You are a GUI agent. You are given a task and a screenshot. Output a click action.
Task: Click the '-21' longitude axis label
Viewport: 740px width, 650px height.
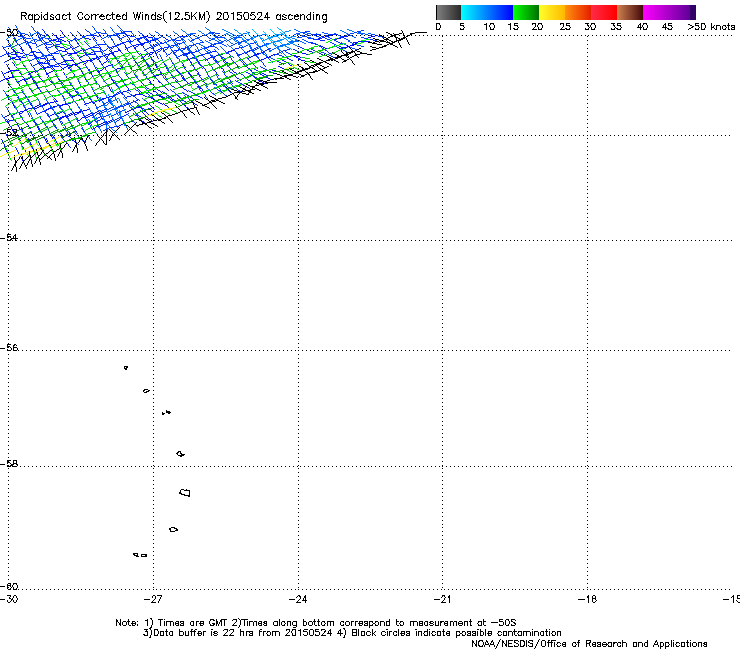442,599
